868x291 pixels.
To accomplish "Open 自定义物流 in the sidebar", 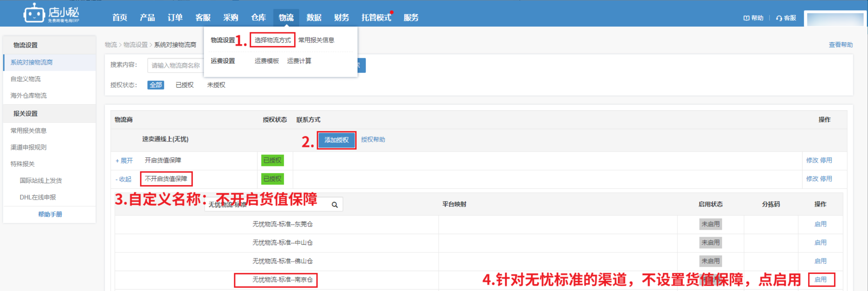I will click(26, 79).
